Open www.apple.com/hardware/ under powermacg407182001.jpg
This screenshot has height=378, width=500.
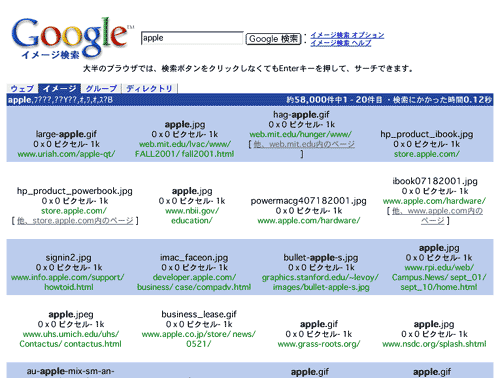(309, 221)
